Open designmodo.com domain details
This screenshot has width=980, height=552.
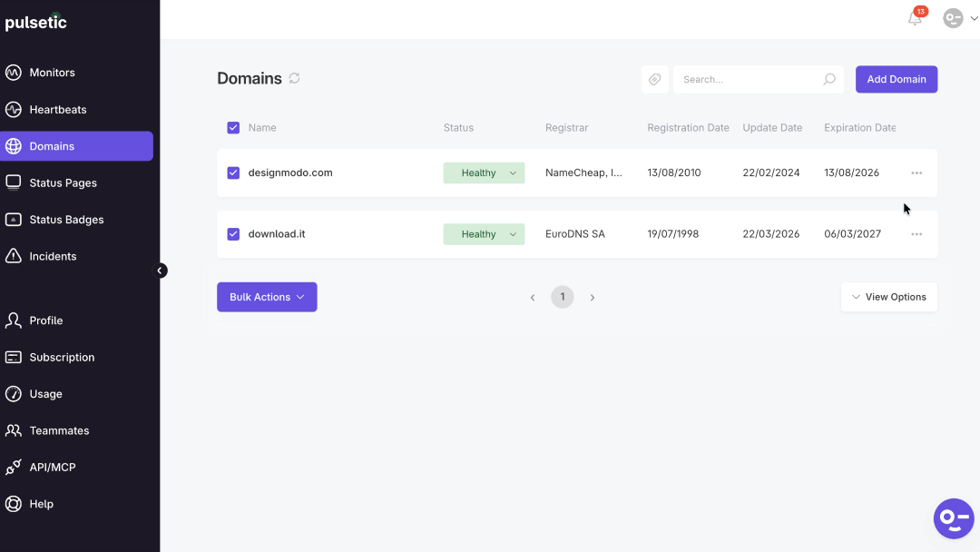(x=290, y=172)
